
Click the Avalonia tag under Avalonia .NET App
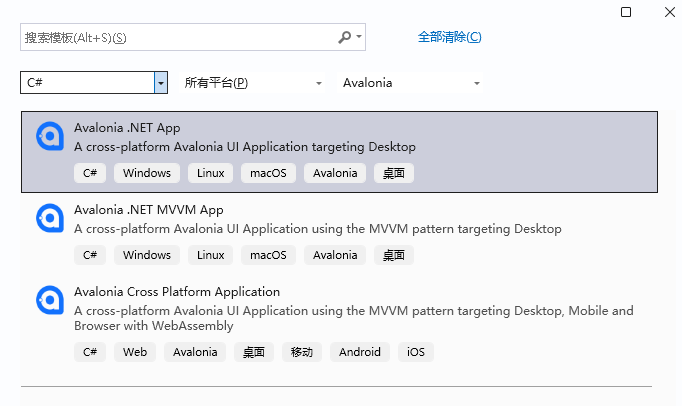[x=335, y=173]
